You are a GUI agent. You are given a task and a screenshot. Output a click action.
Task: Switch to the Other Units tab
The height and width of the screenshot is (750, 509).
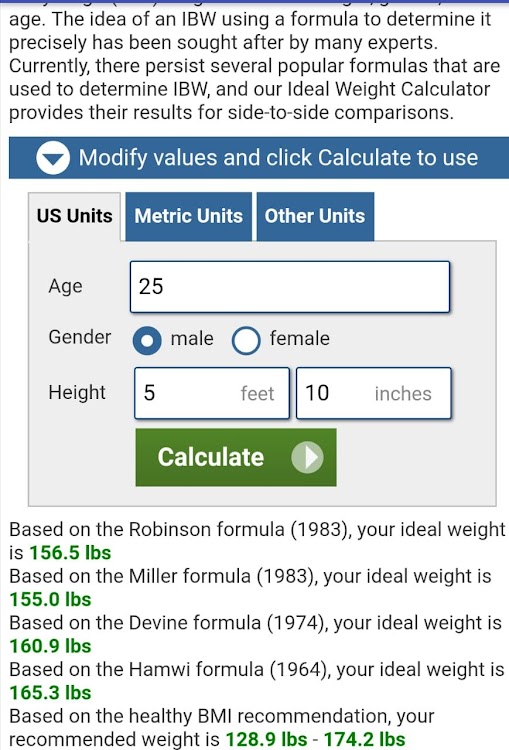(x=315, y=216)
